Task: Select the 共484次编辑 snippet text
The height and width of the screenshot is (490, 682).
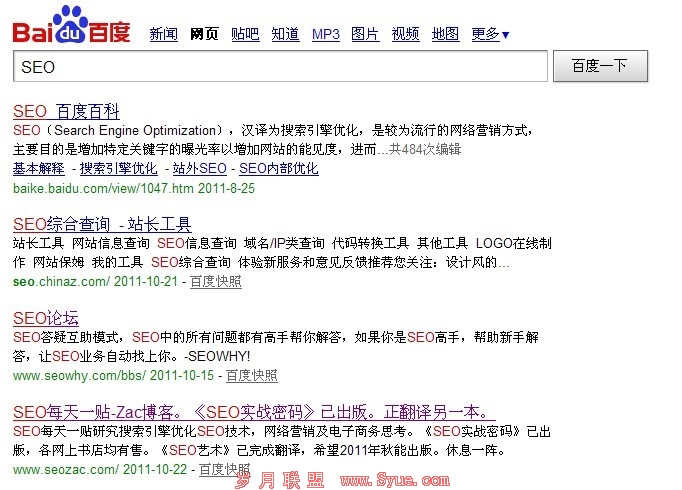Action: pos(425,150)
